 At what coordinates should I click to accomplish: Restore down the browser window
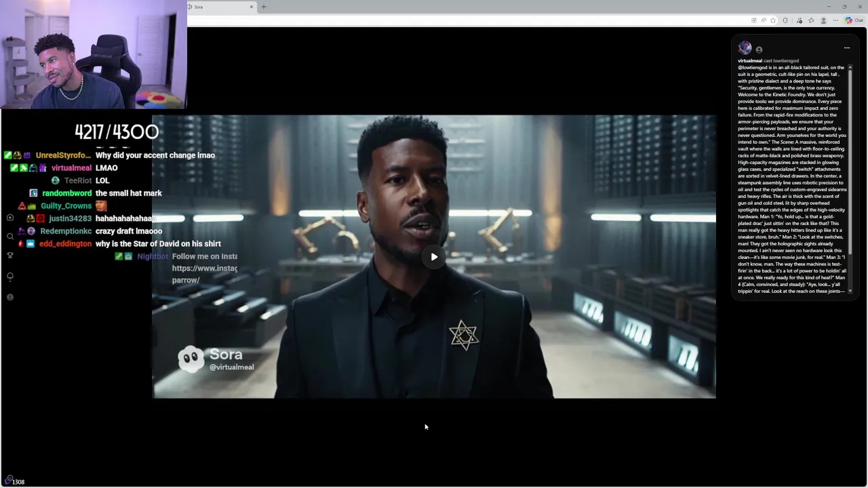844,7
